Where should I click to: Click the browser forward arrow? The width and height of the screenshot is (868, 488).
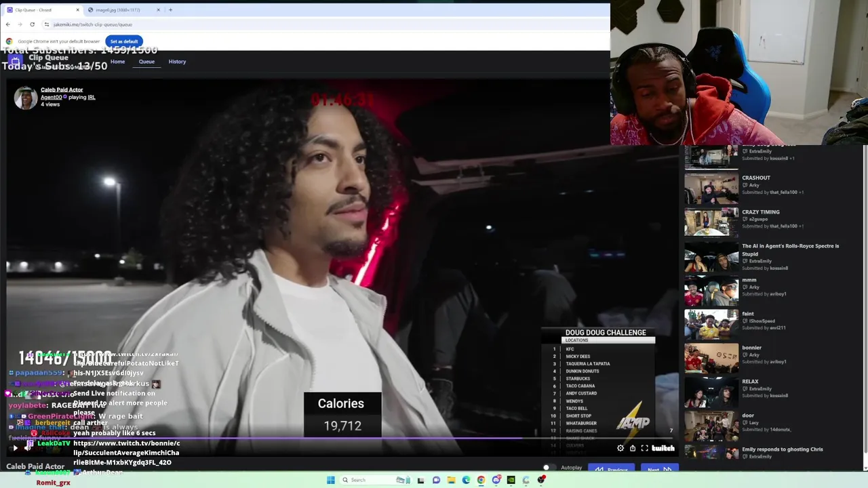(20, 24)
